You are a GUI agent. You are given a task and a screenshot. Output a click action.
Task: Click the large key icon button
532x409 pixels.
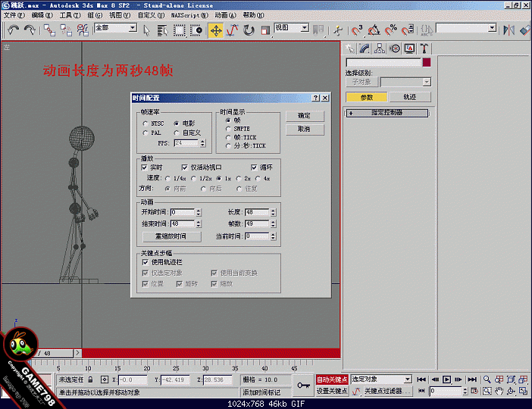pyautogui.click(x=304, y=384)
